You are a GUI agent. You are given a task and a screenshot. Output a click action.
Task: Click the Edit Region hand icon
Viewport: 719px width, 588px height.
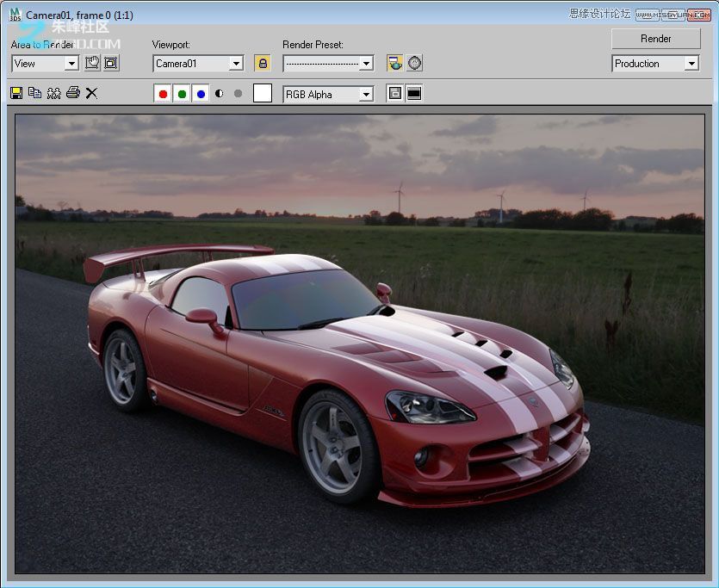(x=92, y=63)
